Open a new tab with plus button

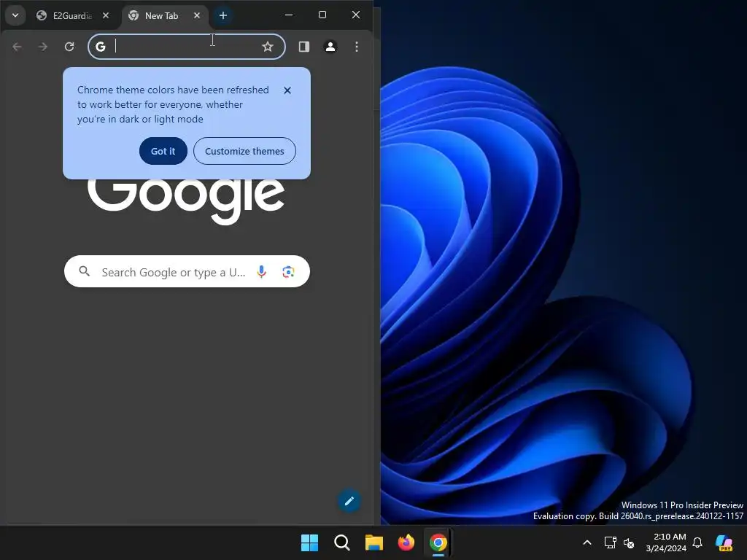[223, 16]
